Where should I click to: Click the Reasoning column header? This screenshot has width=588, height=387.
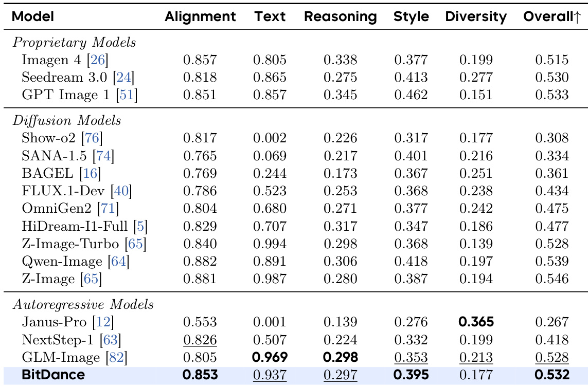click(340, 16)
